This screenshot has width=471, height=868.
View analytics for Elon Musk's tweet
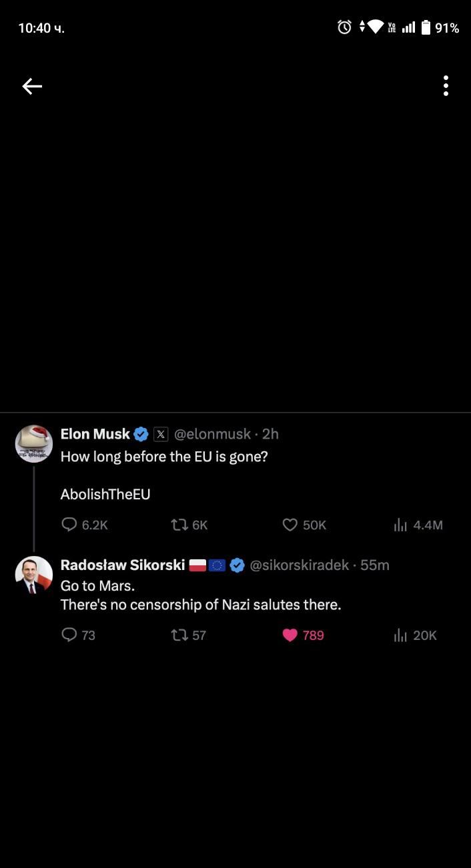400,525
